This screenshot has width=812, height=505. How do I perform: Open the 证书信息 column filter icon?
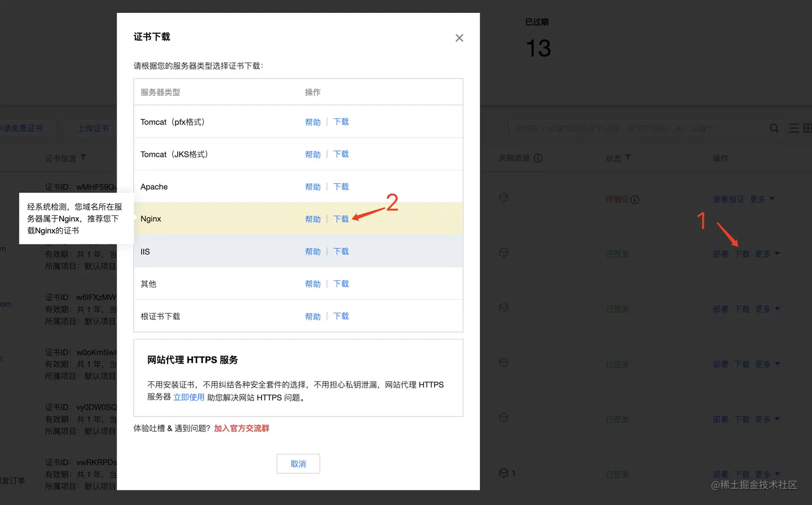(83, 157)
